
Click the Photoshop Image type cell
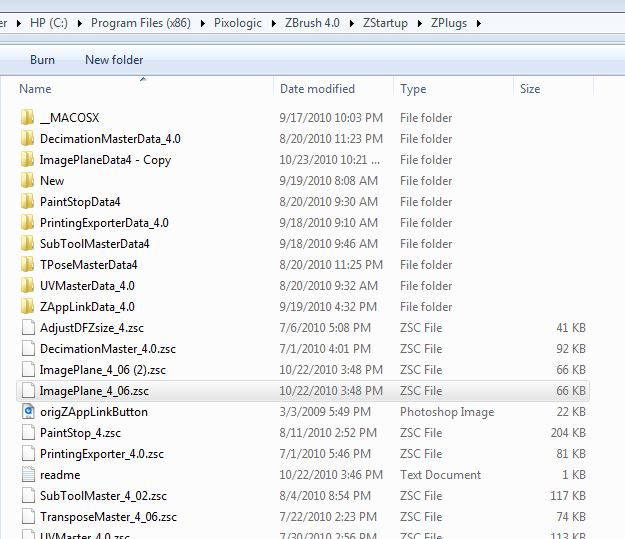[447, 412]
